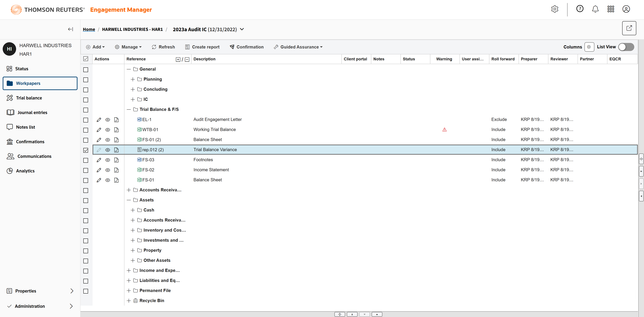
Task: Click the Home breadcrumb link
Action: pyautogui.click(x=89, y=29)
